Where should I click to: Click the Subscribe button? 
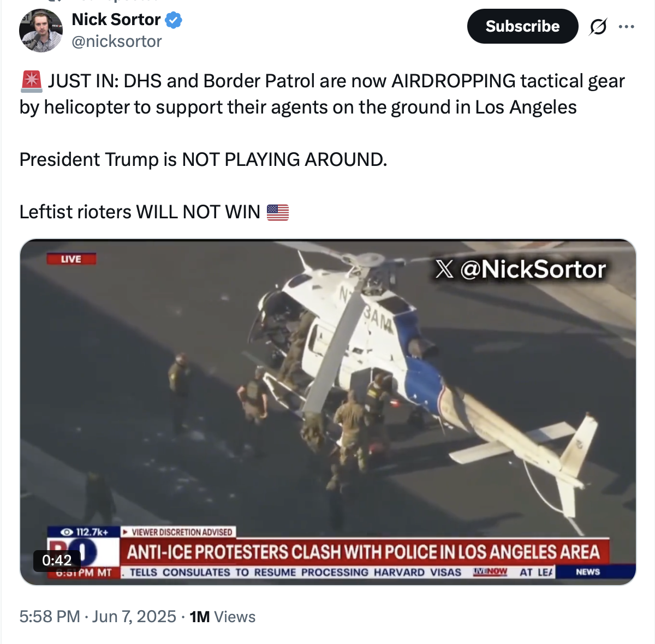click(x=522, y=26)
